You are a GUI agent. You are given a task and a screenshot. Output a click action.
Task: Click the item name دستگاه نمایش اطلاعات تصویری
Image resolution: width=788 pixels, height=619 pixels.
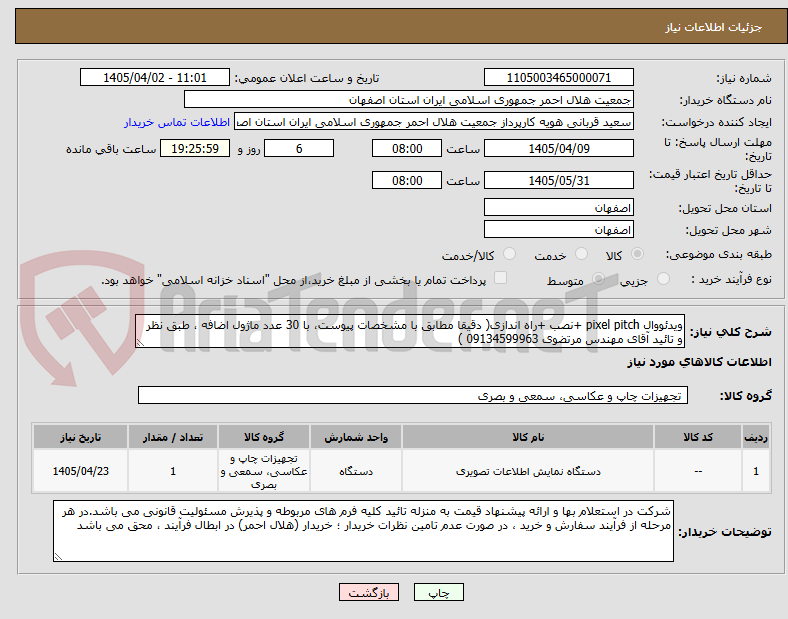point(528,471)
